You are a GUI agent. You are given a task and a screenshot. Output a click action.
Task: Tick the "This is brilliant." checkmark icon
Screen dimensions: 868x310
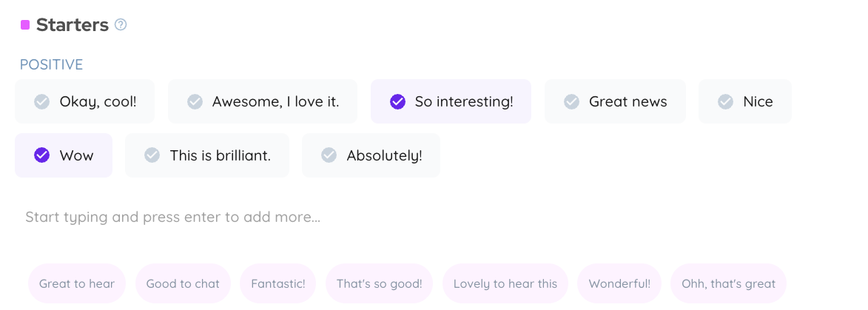point(152,155)
